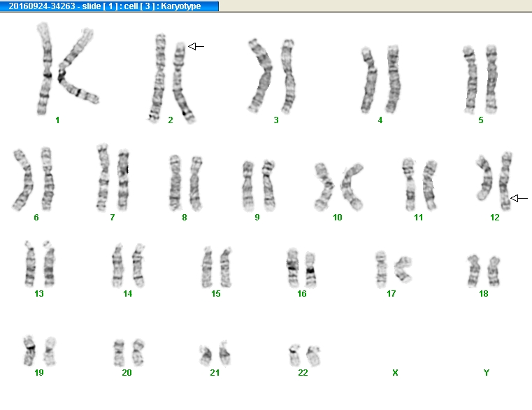This screenshot has width=532, height=410.
Task: Select the curved left chromosome 12 image
Action: pos(484,177)
